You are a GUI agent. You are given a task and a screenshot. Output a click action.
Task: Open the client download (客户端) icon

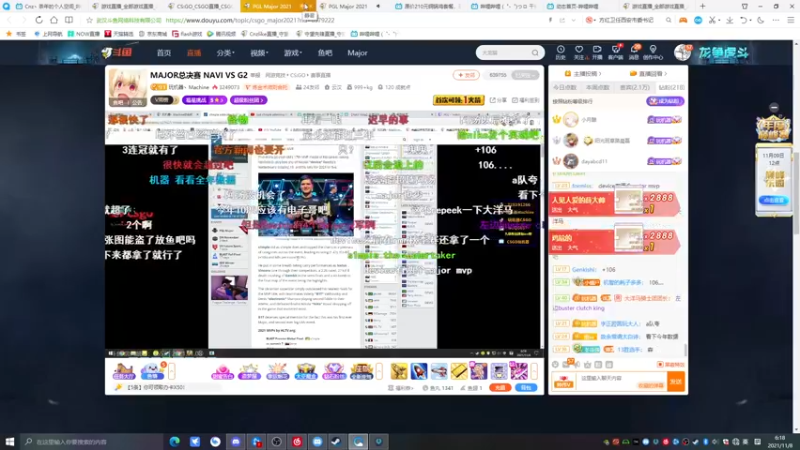coord(615,49)
